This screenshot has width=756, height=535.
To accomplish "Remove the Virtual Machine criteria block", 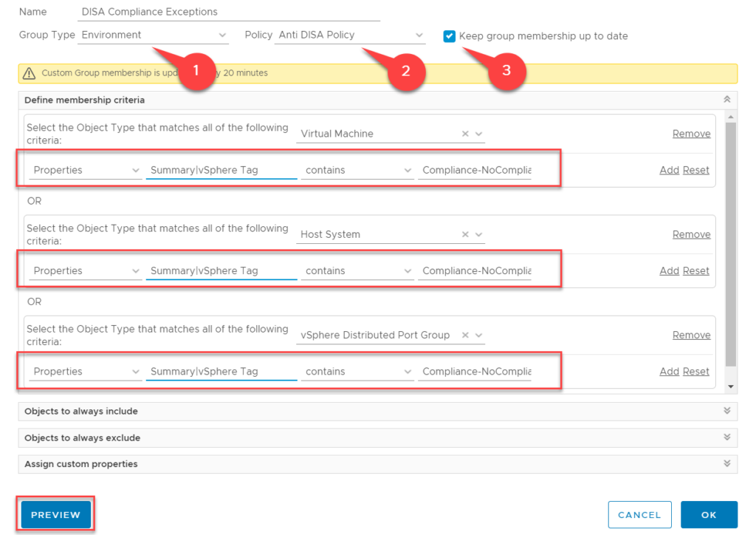I will pos(691,134).
